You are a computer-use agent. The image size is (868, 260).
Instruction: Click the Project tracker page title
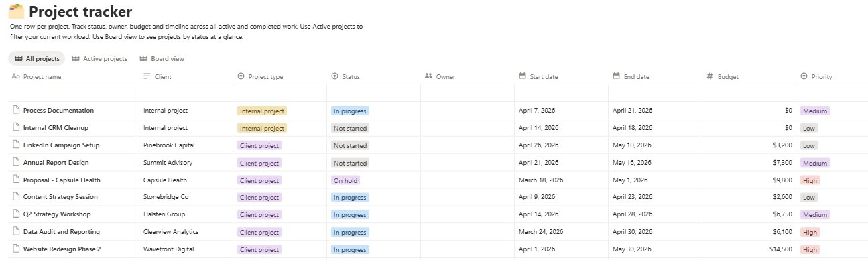click(80, 11)
